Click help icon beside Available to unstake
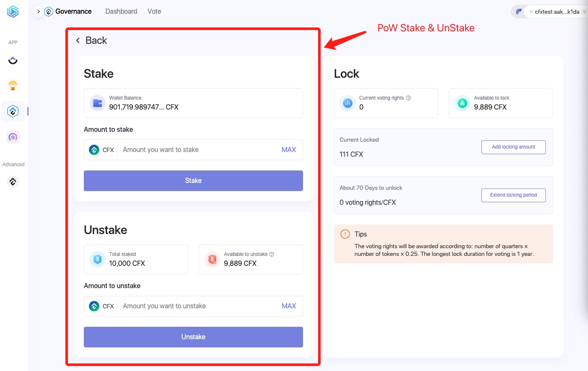Screen dimensions: 588x371 coord(272,254)
